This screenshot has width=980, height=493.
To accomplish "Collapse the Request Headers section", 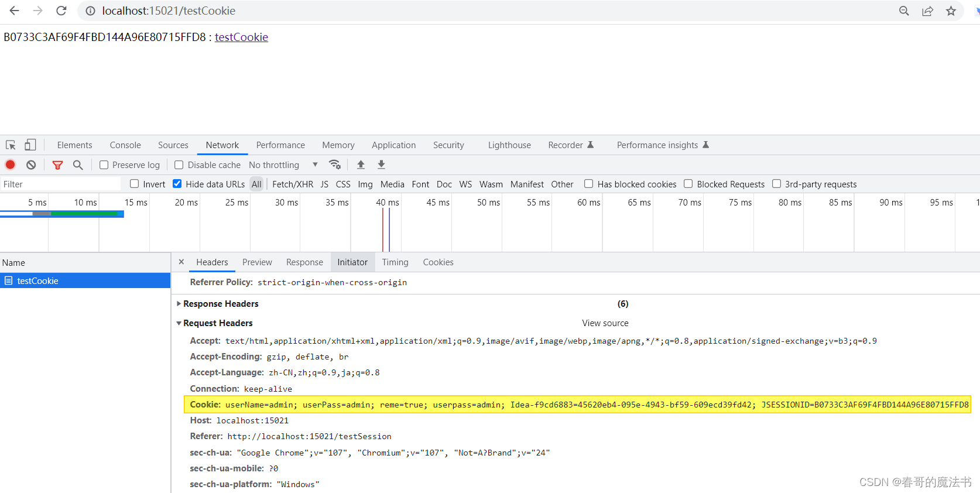I will tap(179, 323).
